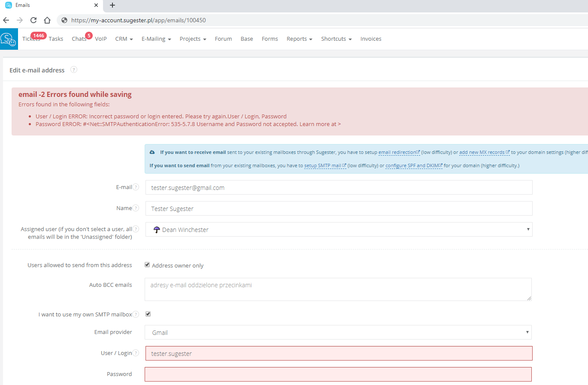Click the browser home icon
The width and height of the screenshot is (588, 385).
(47, 20)
